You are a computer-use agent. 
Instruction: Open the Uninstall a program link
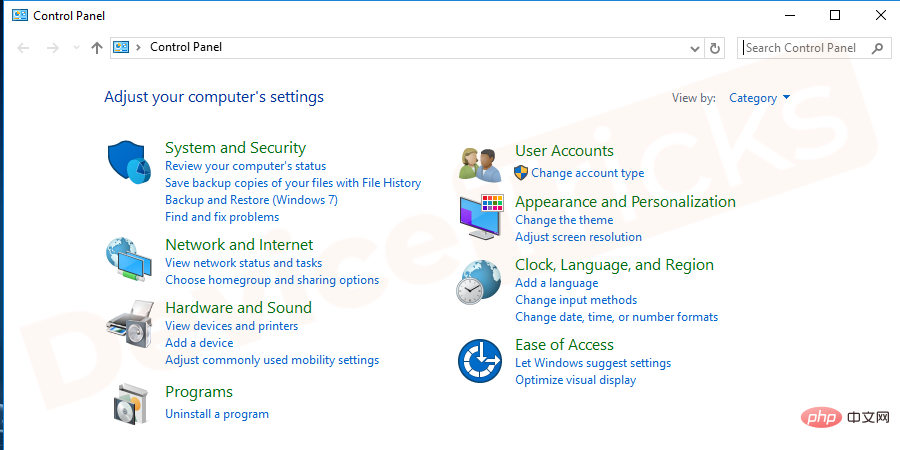217,414
